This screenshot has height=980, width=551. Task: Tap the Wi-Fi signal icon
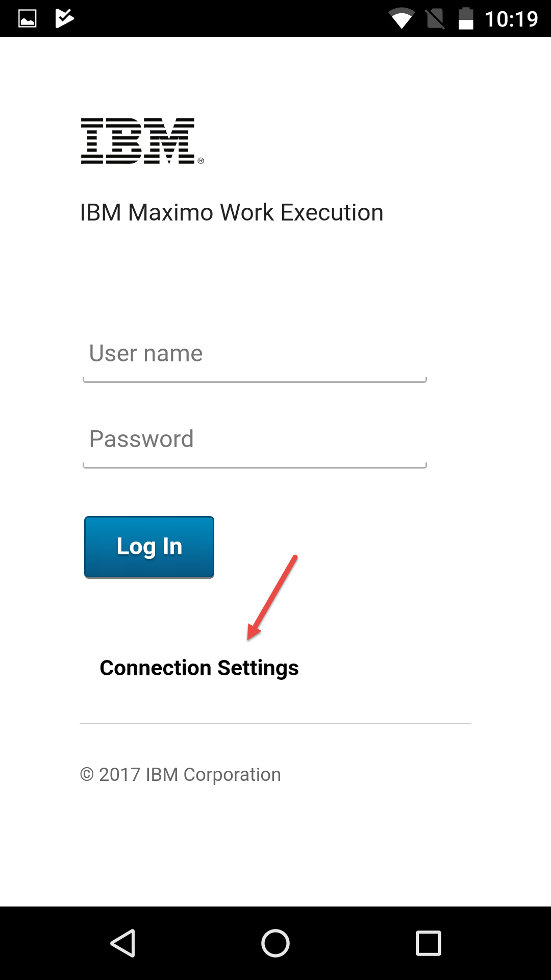(x=401, y=19)
